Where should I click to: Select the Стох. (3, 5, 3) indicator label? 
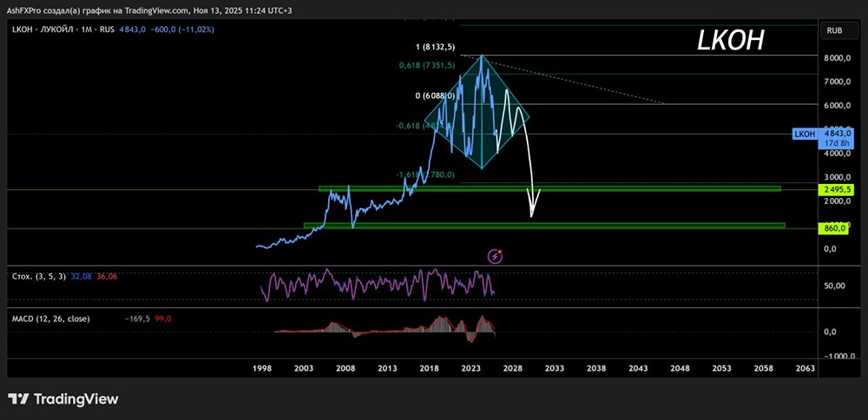click(37, 276)
